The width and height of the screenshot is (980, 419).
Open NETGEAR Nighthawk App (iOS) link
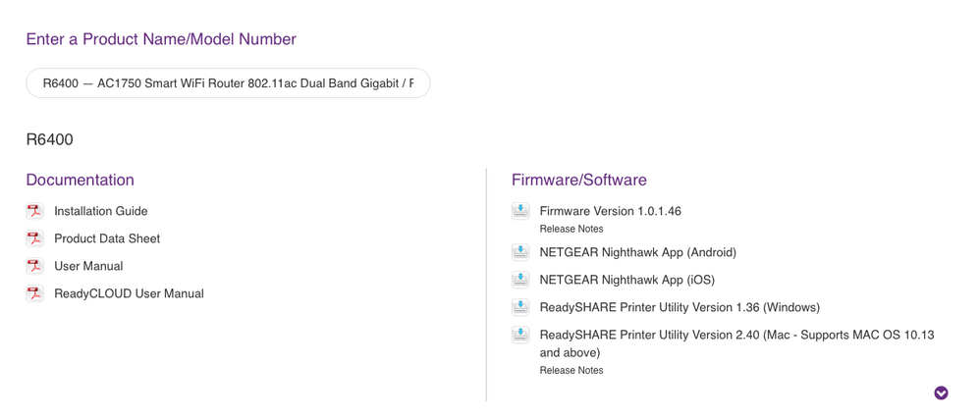(x=626, y=280)
